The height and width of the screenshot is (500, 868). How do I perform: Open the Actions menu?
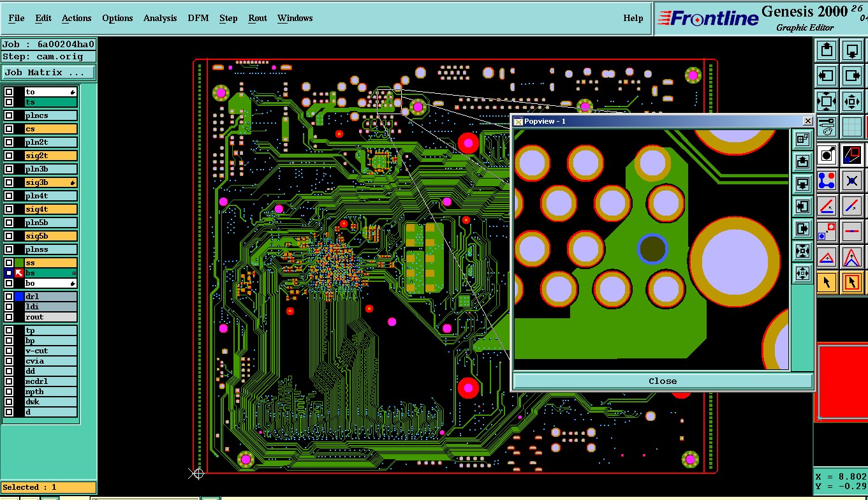(77, 18)
